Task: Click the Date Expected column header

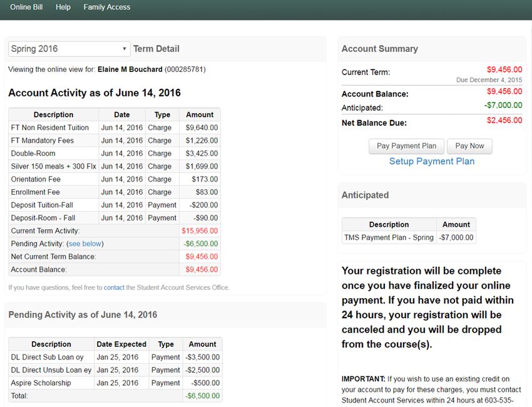Action: 121,344
